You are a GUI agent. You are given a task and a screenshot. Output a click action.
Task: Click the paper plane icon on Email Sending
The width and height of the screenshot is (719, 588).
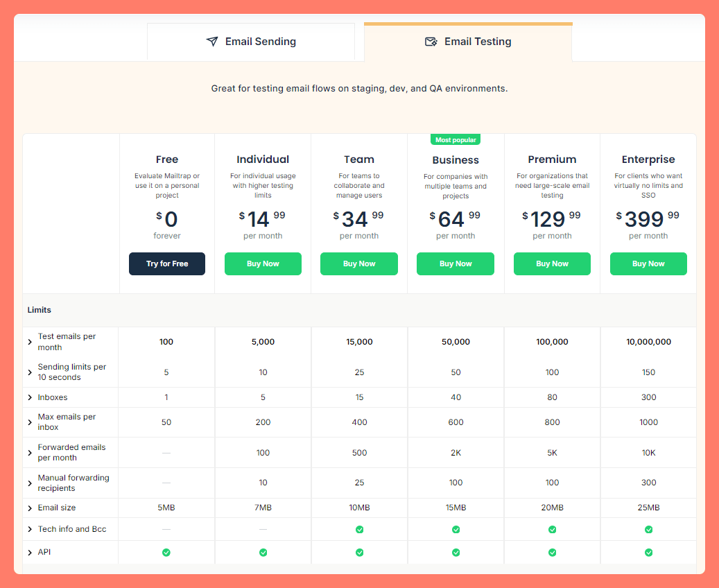tap(212, 42)
